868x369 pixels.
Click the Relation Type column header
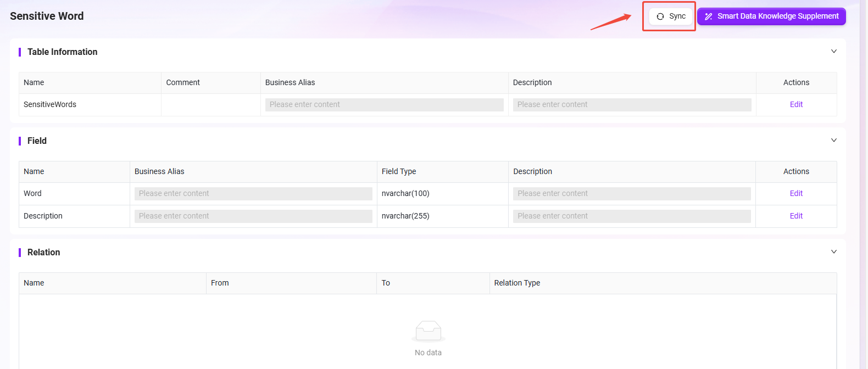[517, 283]
